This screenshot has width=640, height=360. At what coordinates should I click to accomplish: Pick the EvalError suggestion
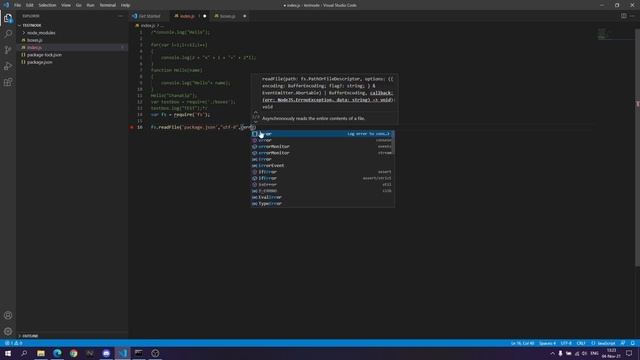click(x=322, y=197)
